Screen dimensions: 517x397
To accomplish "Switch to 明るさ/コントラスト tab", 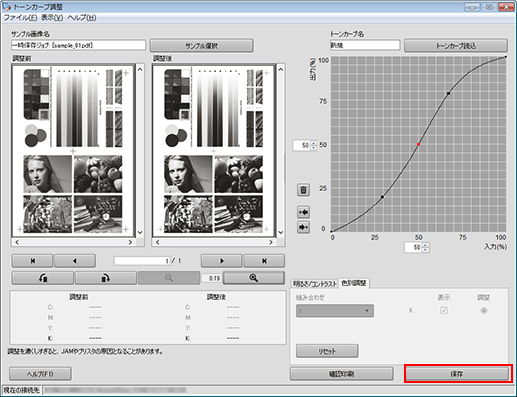I will coord(315,284).
